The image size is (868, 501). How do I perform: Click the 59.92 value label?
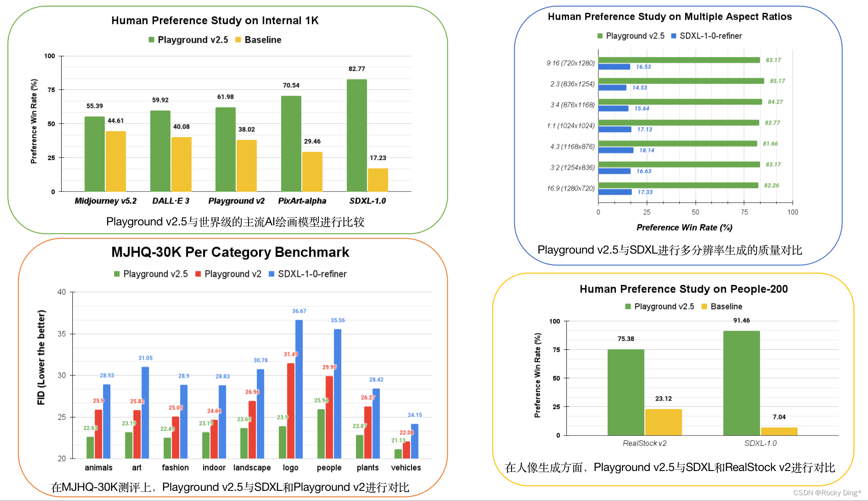coord(160,100)
